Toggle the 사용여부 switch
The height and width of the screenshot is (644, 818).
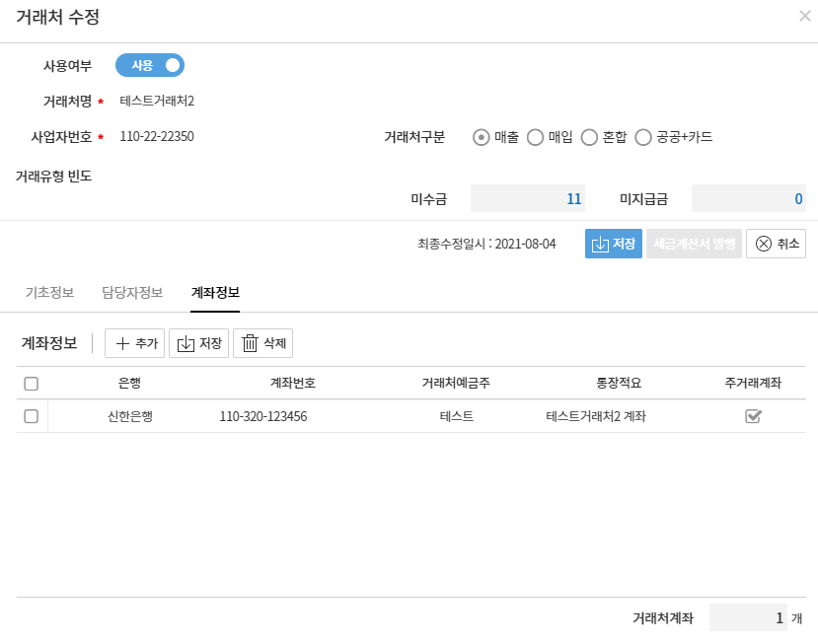click(x=150, y=65)
